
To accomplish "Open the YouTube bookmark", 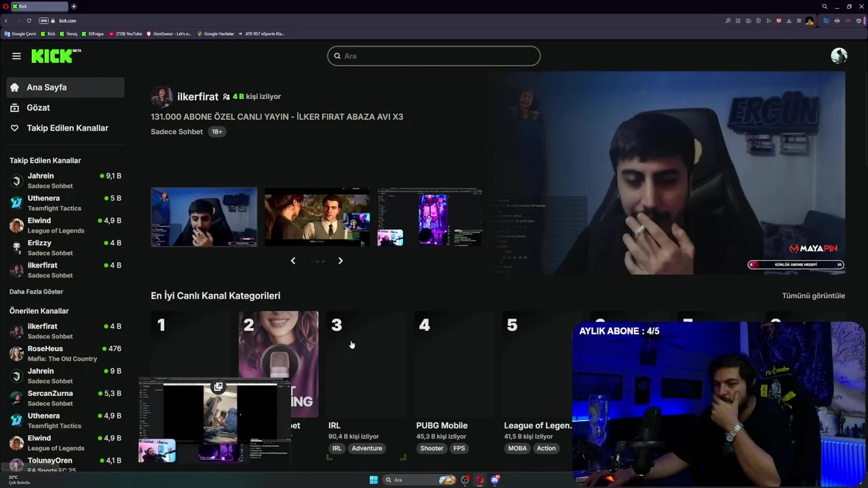I will tap(125, 33).
